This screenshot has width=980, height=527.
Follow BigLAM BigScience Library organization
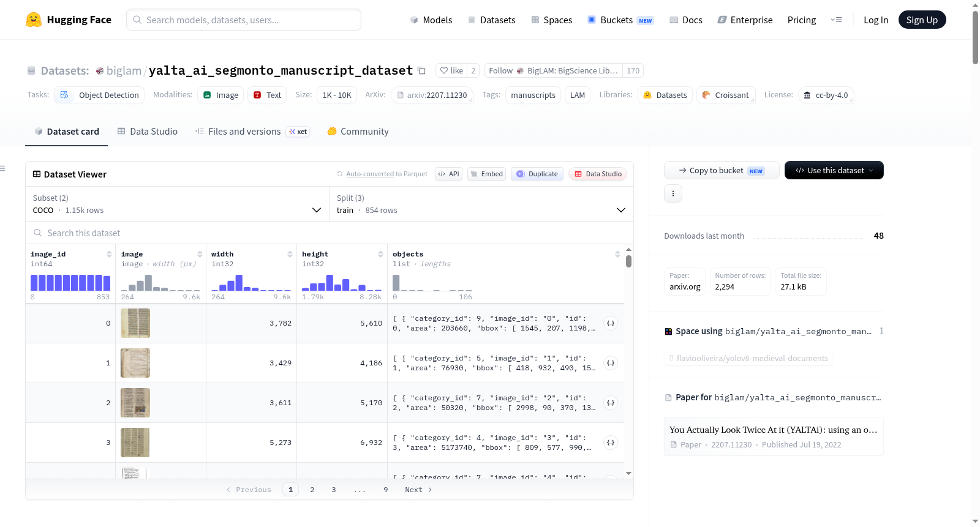553,70
